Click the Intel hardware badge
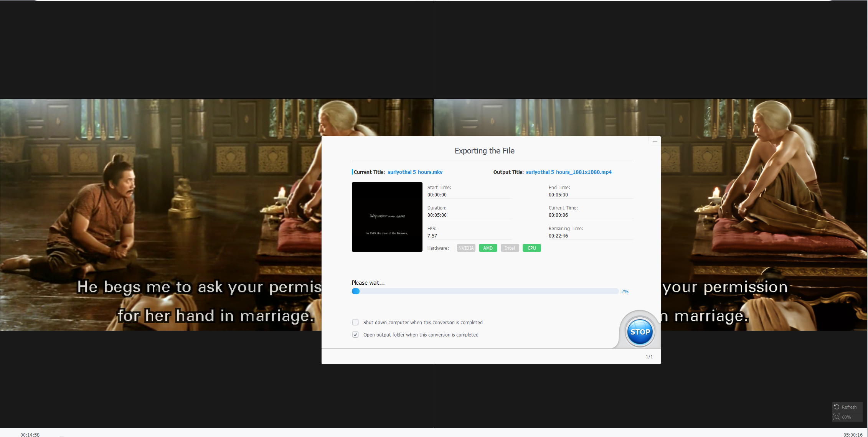868x437 pixels. [x=510, y=248]
